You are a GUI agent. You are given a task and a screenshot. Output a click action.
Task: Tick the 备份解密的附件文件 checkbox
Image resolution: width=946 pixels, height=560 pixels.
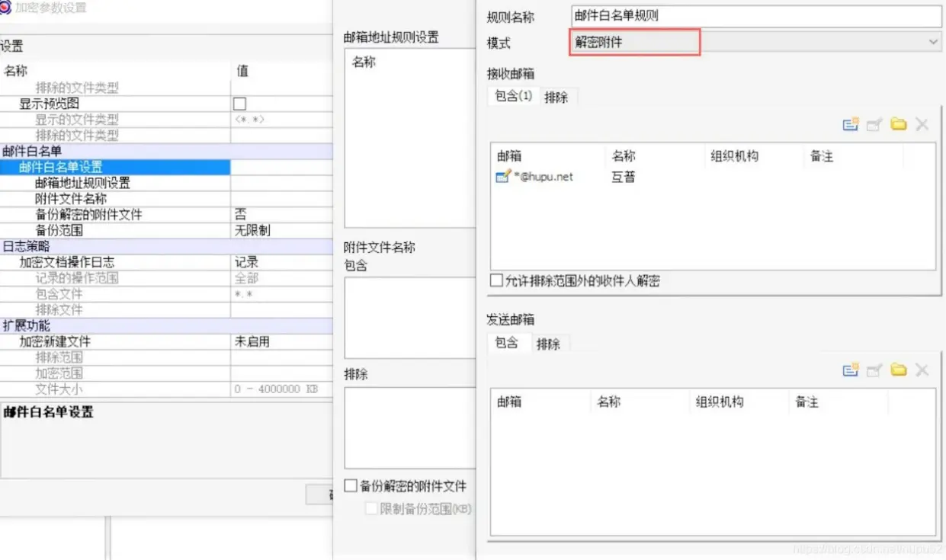pos(351,486)
